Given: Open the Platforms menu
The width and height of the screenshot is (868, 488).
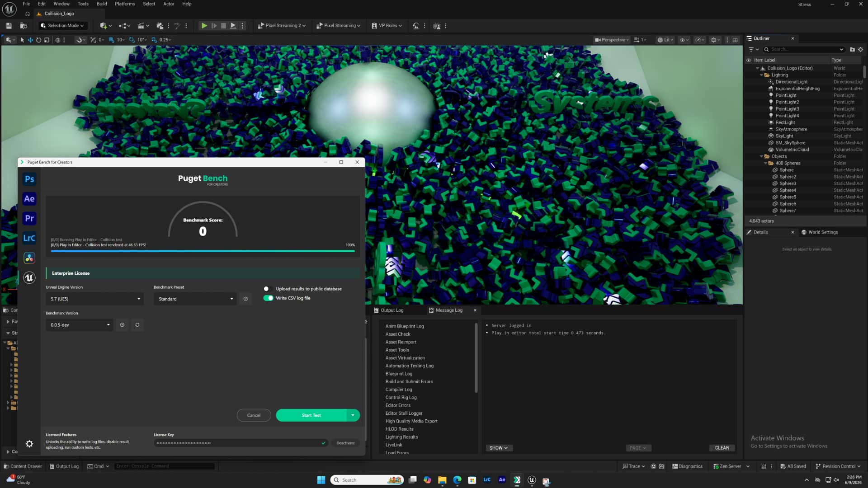Looking at the screenshot, I should 125,4.
